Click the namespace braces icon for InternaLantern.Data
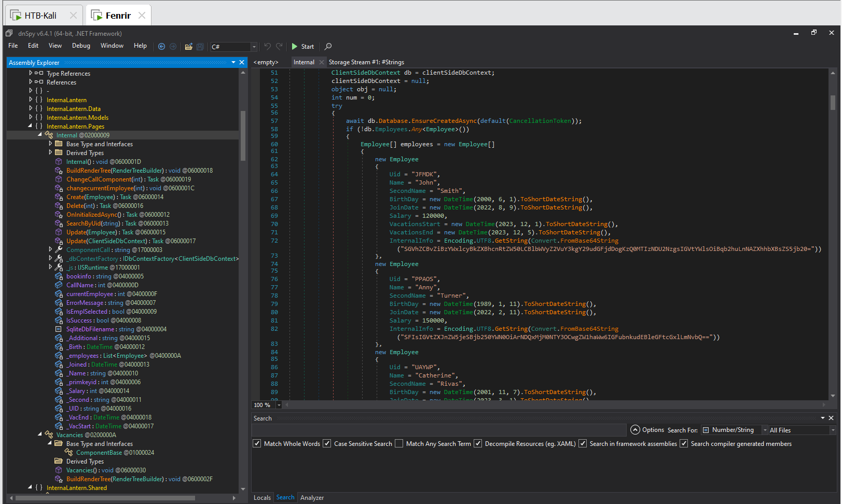 pos(39,109)
